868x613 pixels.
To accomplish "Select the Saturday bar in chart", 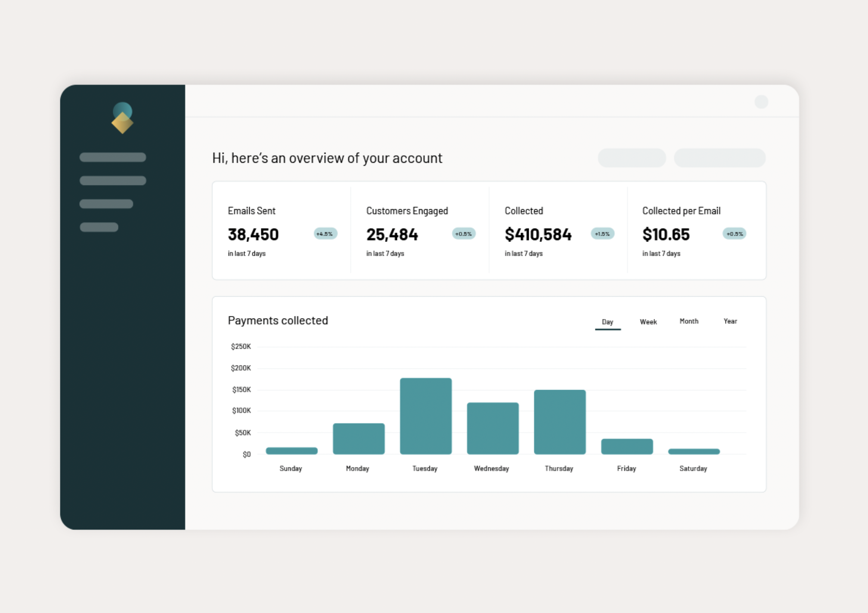I will click(694, 452).
